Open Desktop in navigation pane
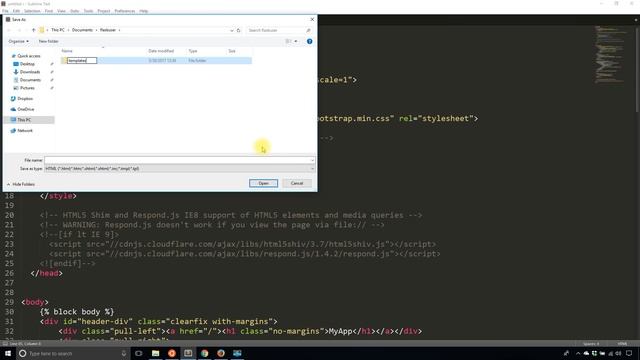 [x=27, y=64]
